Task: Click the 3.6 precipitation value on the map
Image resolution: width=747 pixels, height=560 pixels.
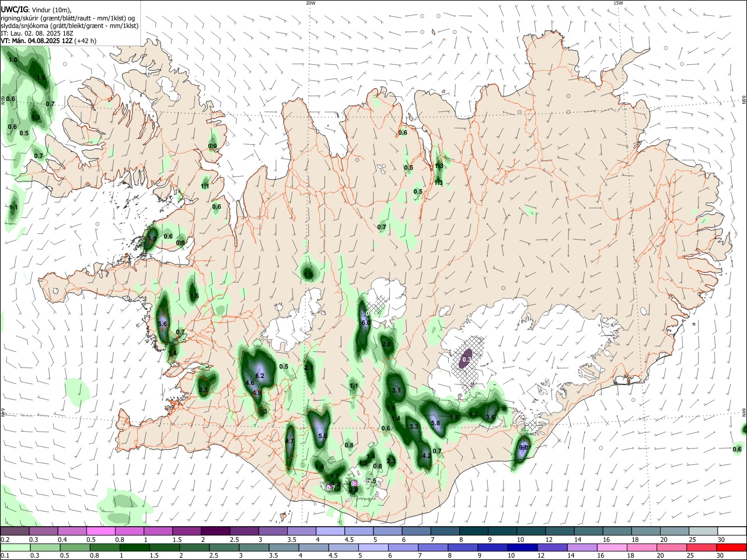Action: 490,417
